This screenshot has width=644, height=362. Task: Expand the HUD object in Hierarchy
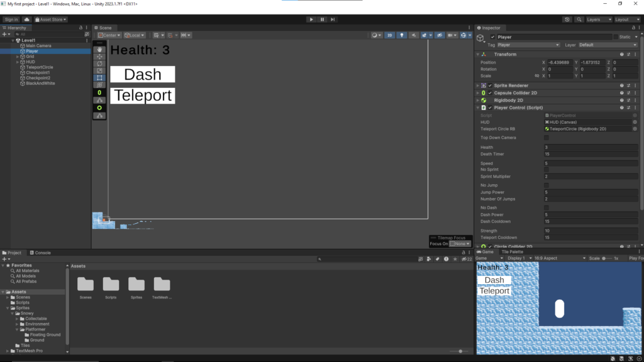[18, 62]
